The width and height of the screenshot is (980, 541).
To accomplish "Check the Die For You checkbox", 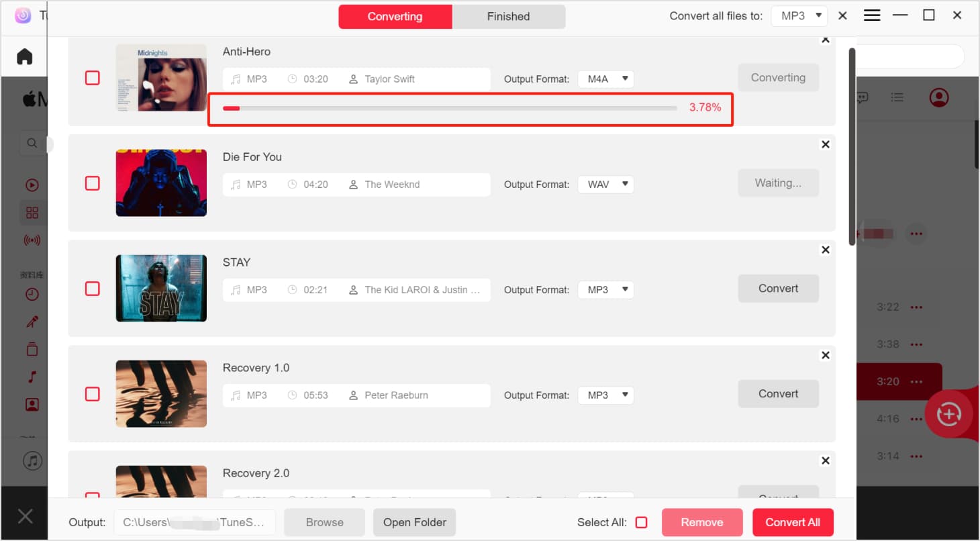I will tap(93, 183).
